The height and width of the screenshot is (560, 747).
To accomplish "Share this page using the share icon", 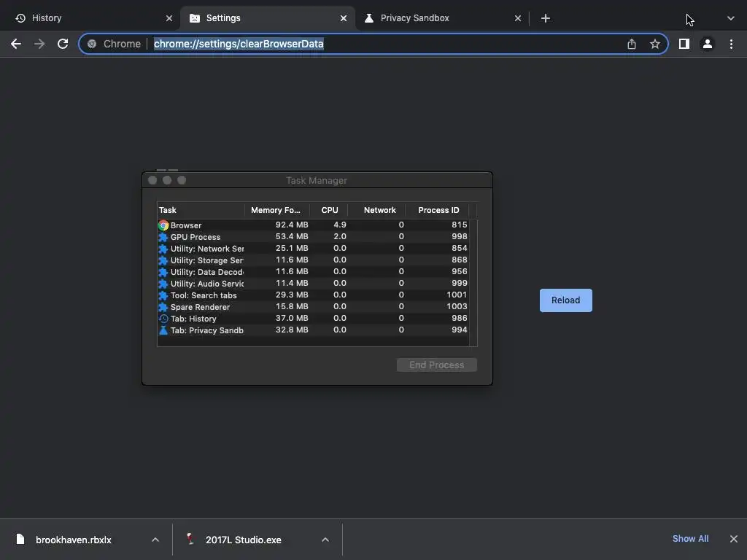I will click(631, 44).
